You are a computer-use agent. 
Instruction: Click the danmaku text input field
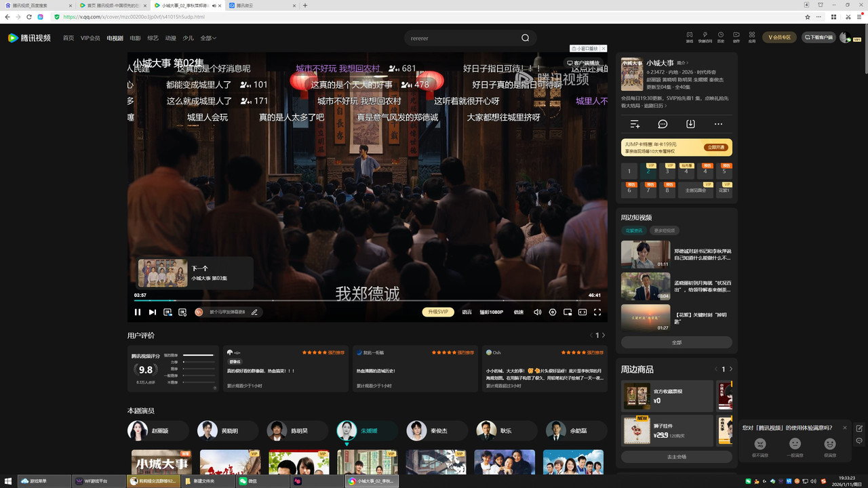[228, 312]
